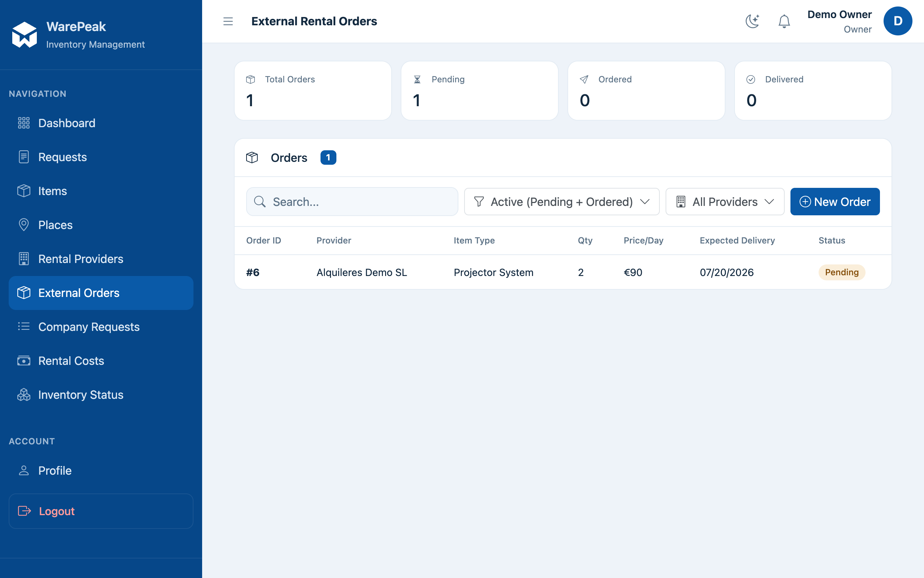Click the plus icon in New Order
The height and width of the screenshot is (578, 924).
(x=805, y=202)
